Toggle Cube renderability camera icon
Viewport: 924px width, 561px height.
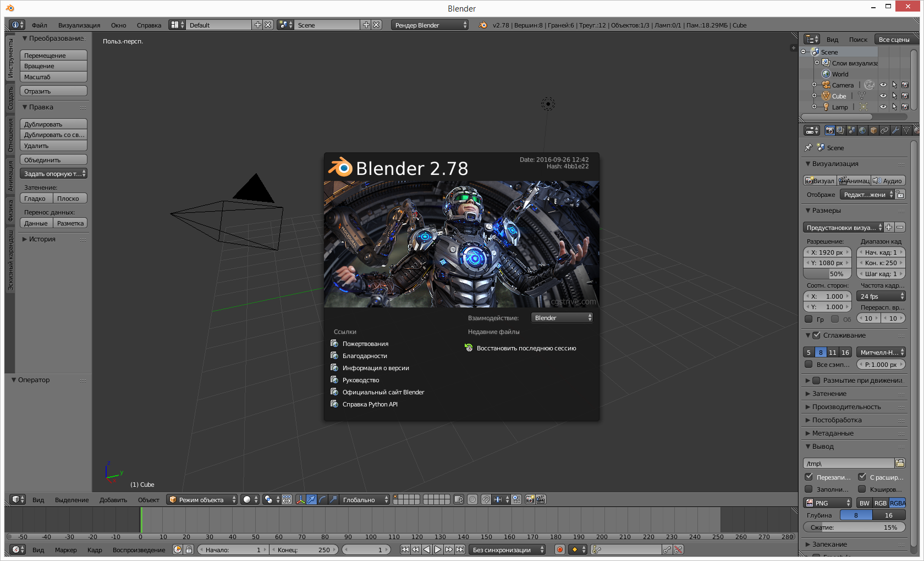[x=905, y=96]
